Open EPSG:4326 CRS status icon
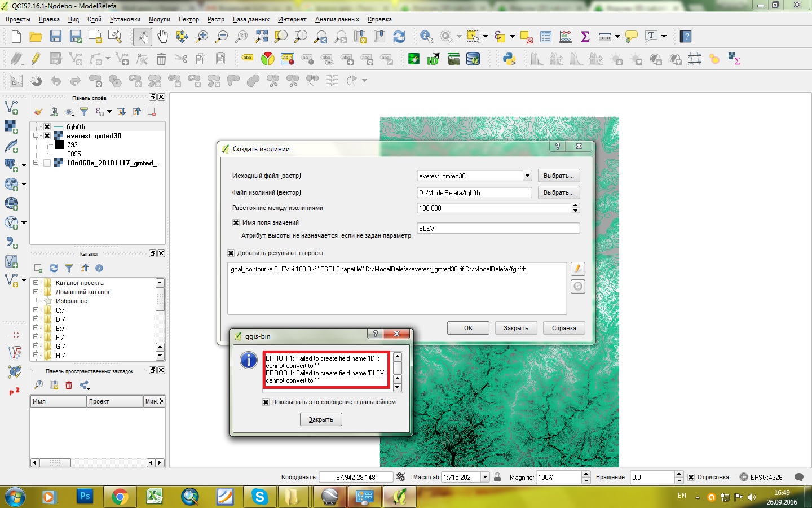Image resolution: width=812 pixels, height=508 pixels. (744, 477)
